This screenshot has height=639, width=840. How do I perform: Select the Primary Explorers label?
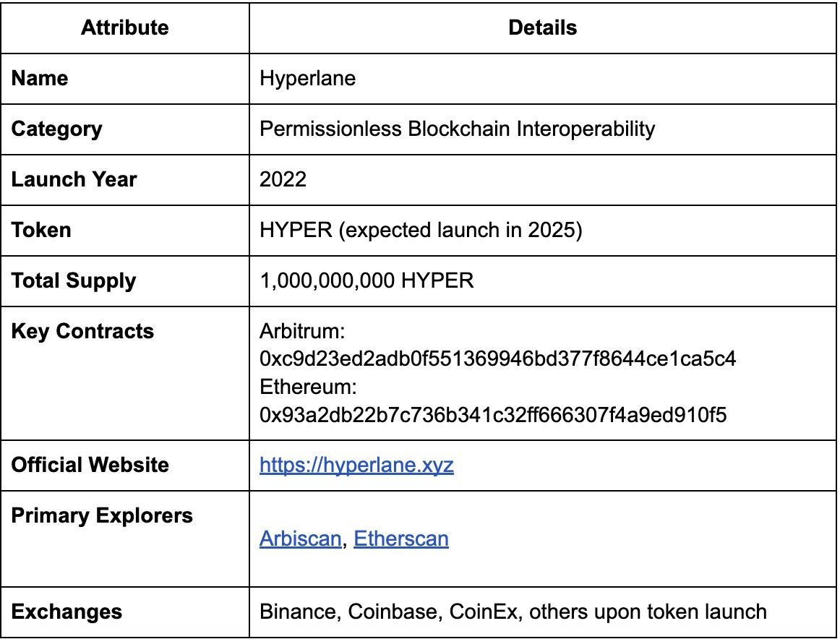(x=102, y=516)
